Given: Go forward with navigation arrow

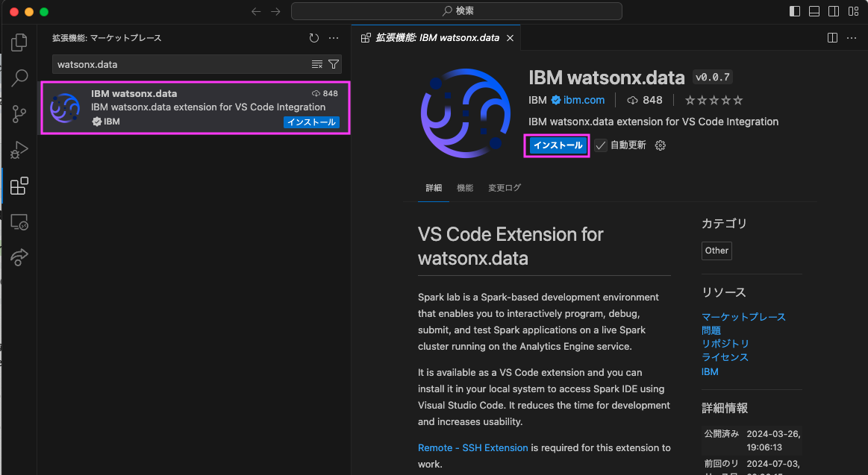Looking at the screenshot, I should [x=275, y=11].
